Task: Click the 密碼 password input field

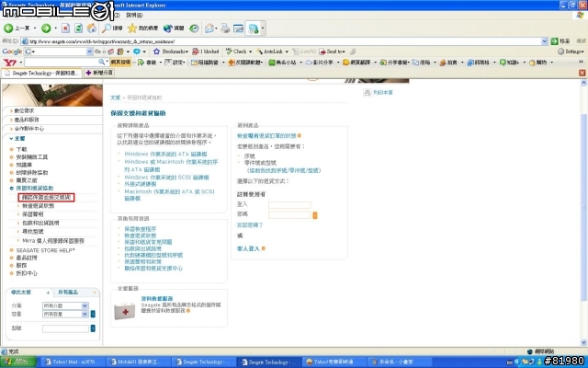Action: 289,215
